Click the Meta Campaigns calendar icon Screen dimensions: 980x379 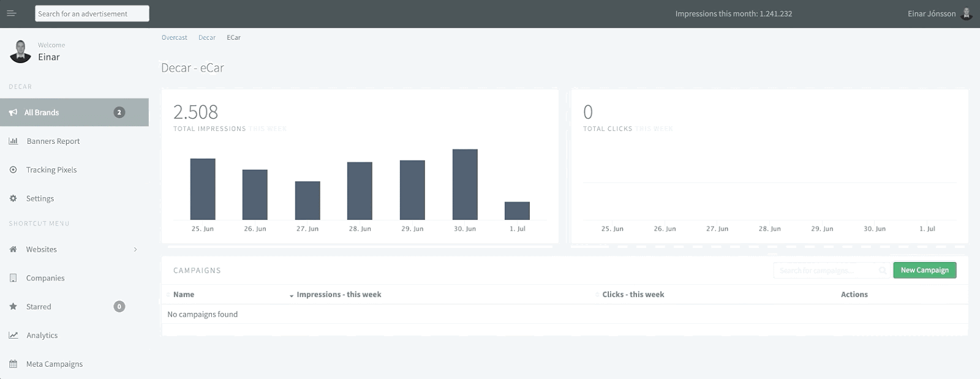click(13, 364)
